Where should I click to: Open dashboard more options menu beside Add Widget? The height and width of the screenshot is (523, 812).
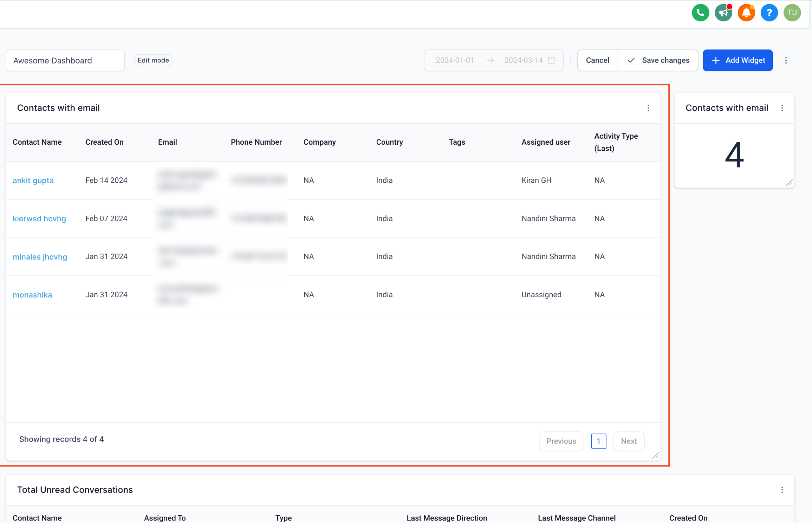pos(786,60)
